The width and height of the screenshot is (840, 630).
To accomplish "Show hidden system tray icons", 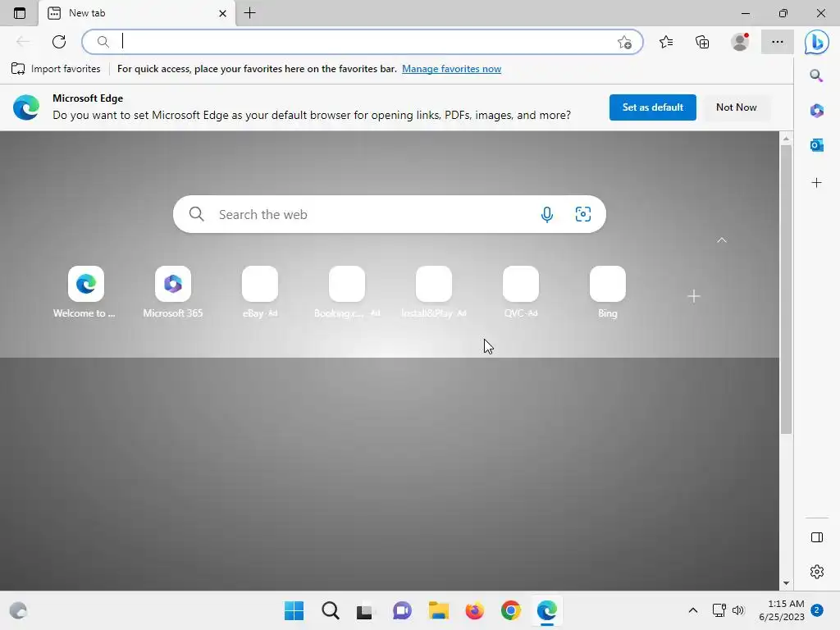I will [692, 610].
